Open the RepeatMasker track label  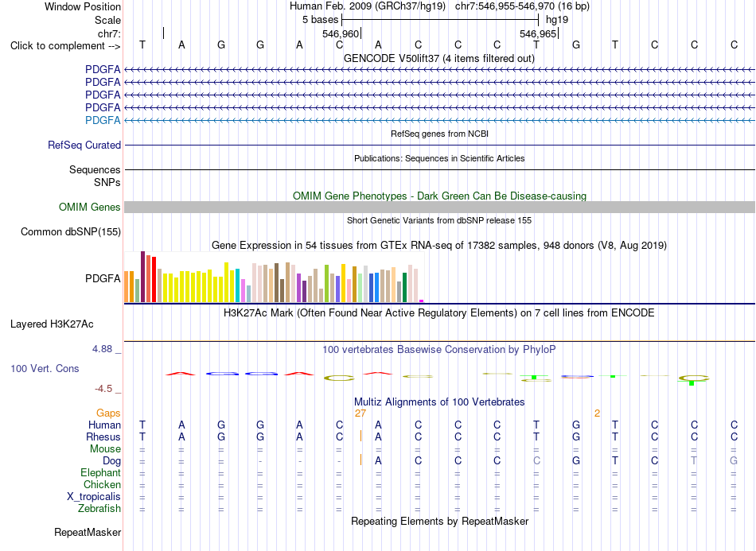[88, 532]
